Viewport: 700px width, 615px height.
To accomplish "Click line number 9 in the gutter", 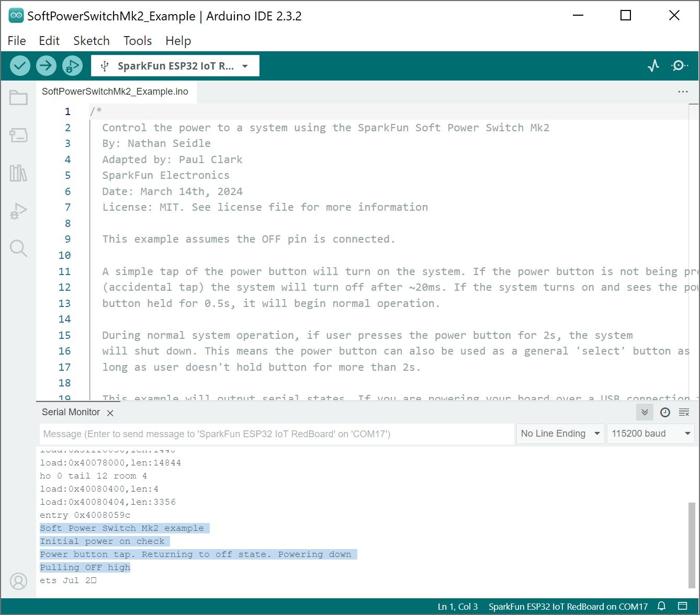I will [67, 239].
